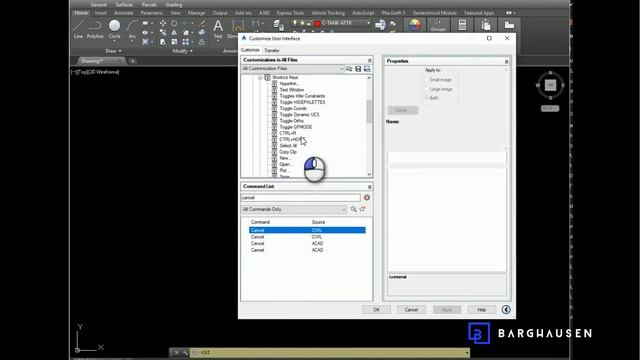The width and height of the screenshot is (640, 360).
Task: Open the All Commands Only filter dropdown
Action: [294, 209]
